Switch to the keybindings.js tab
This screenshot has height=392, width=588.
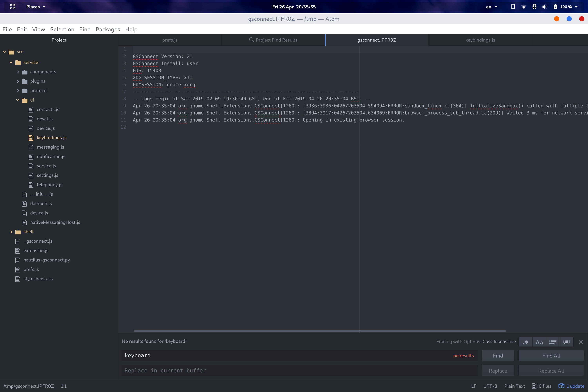pos(480,40)
